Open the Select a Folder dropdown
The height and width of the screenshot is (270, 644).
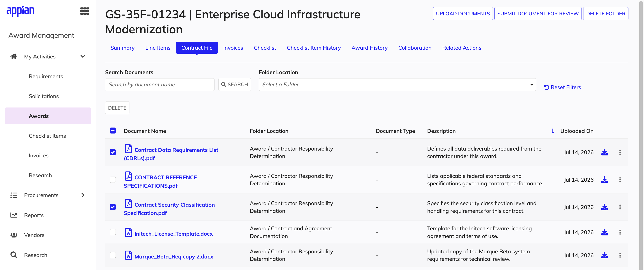[397, 84]
